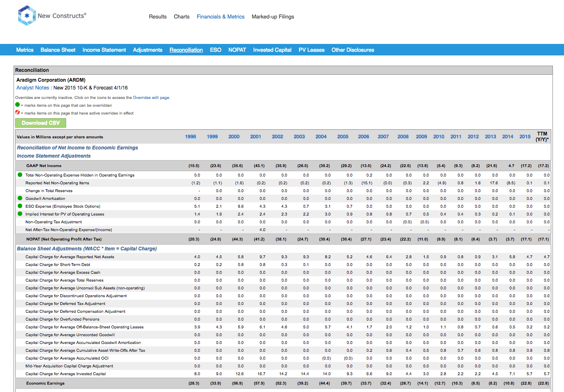The image size is (564, 392).
Task: Click the 2013 year column header
Action: coord(490,137)
